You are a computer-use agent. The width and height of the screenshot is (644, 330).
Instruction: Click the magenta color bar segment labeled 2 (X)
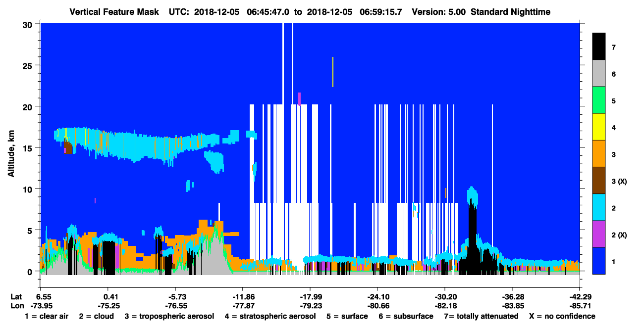click(599, 234)
